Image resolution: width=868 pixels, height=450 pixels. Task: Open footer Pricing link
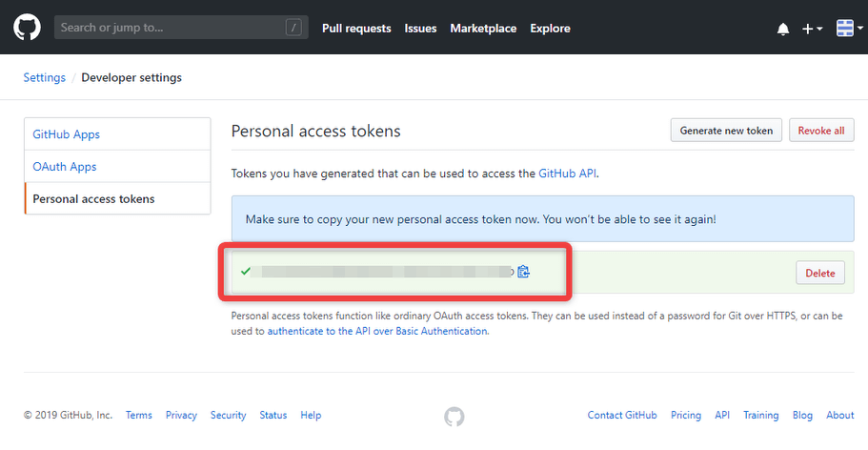[x=686, y=415]
